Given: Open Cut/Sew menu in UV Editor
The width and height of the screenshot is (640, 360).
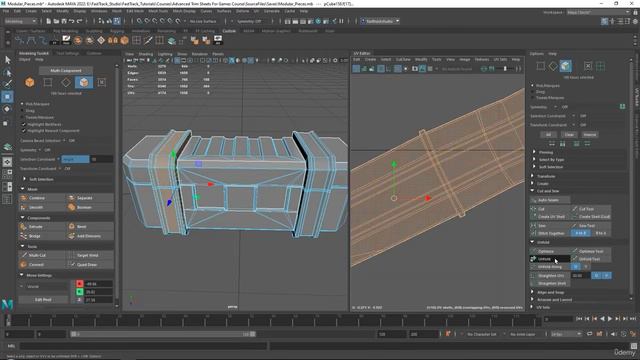Looking at the screenshot, I should pyautogui.click(x=403, y=60).
